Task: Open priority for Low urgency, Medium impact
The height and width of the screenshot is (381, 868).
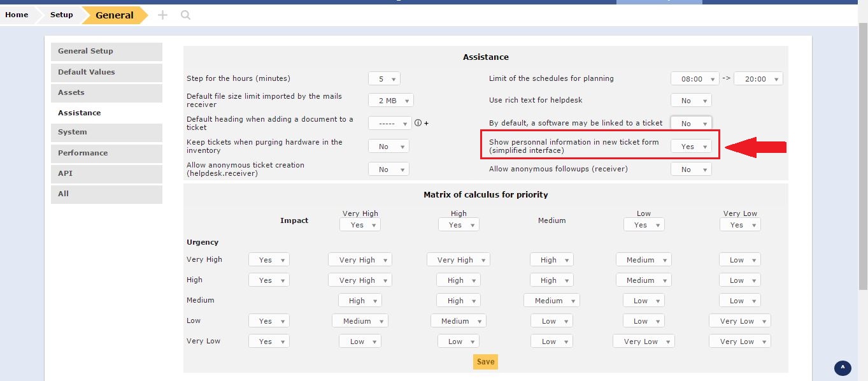Action: click(551, 321)
